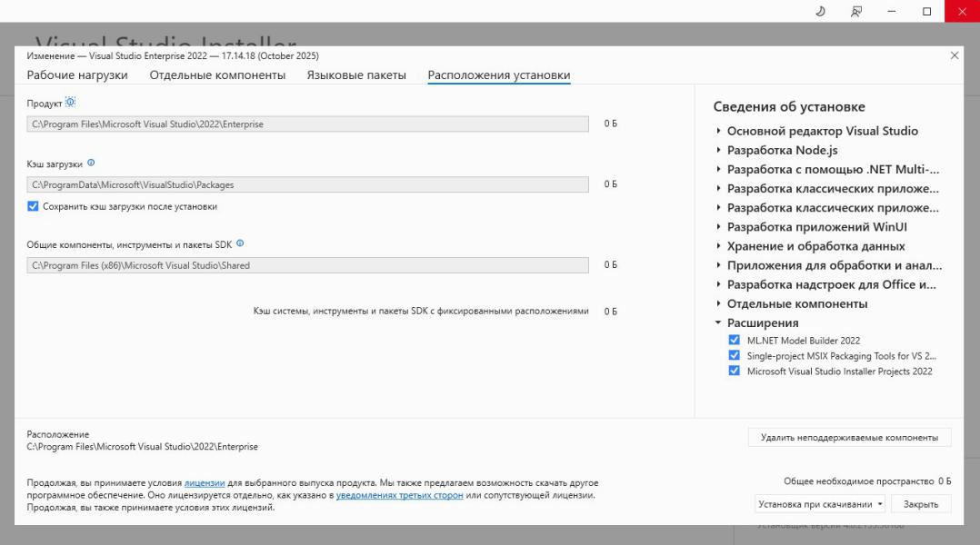The width and height of the screenshot is (980, 545).
Task: Switch to Рабочие нагрузки tab
Action: 77,74
